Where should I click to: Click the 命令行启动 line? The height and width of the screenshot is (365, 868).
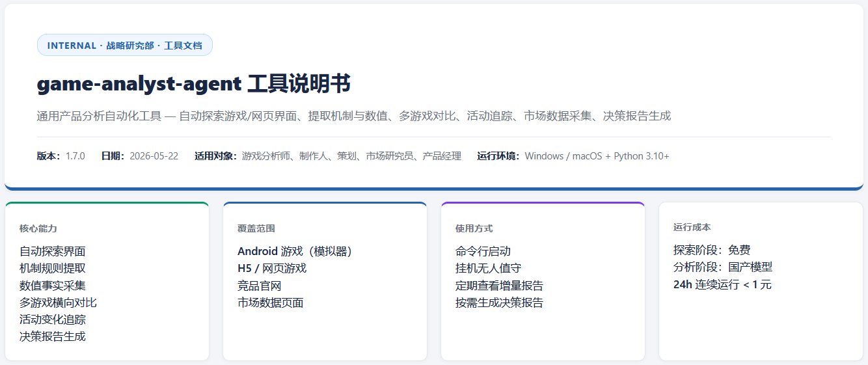click(x=483, y=251)
